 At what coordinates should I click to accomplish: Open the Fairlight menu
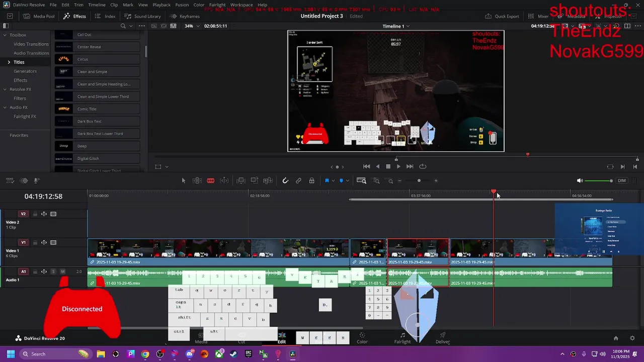click(x=217, y=5)
